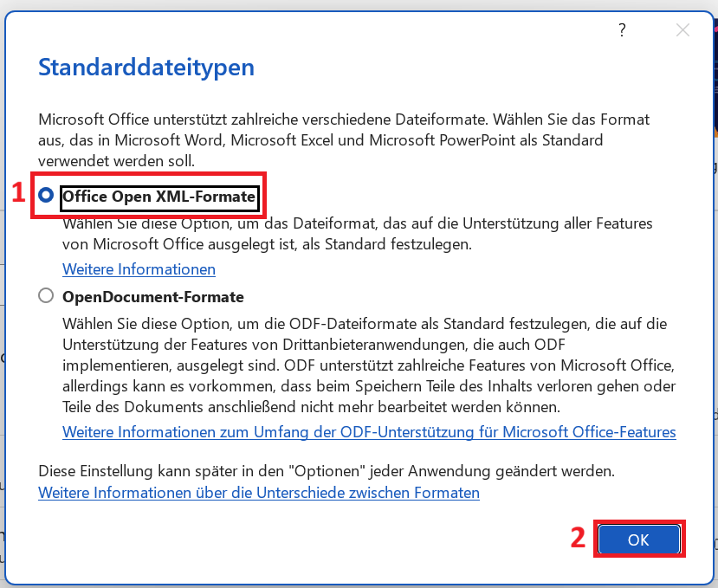Click the bold "Office Open XML-Formate" label
This screenshot has height=588, width=718.
[159, 197]
